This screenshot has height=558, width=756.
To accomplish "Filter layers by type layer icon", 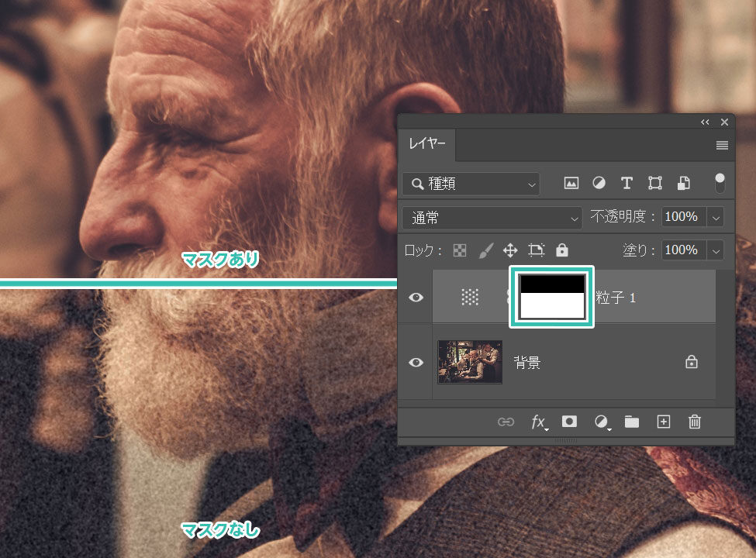I will pos(627,184).
